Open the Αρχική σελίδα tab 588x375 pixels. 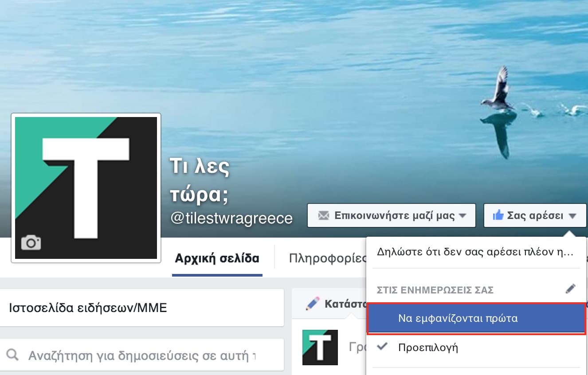click(x=217, y=258)
